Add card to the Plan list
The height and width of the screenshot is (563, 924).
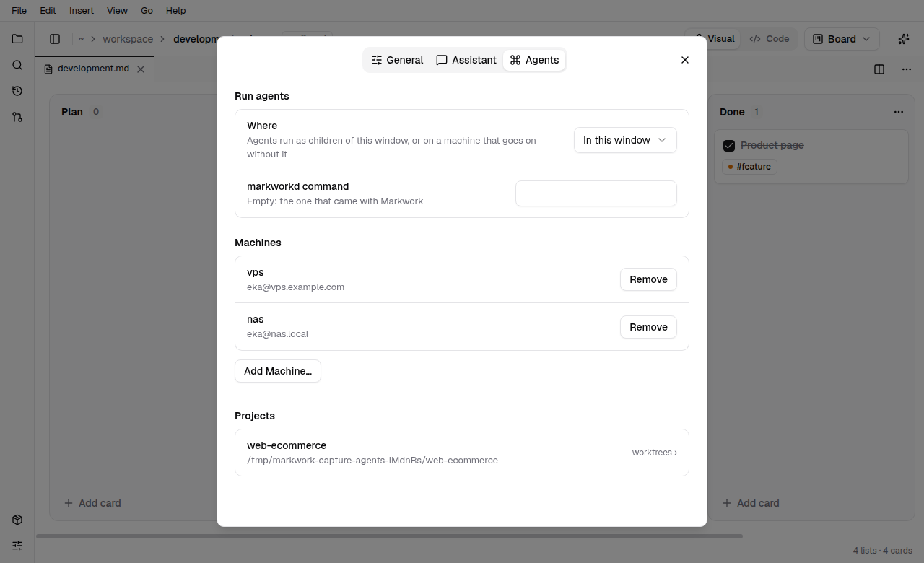click(92, 503)
